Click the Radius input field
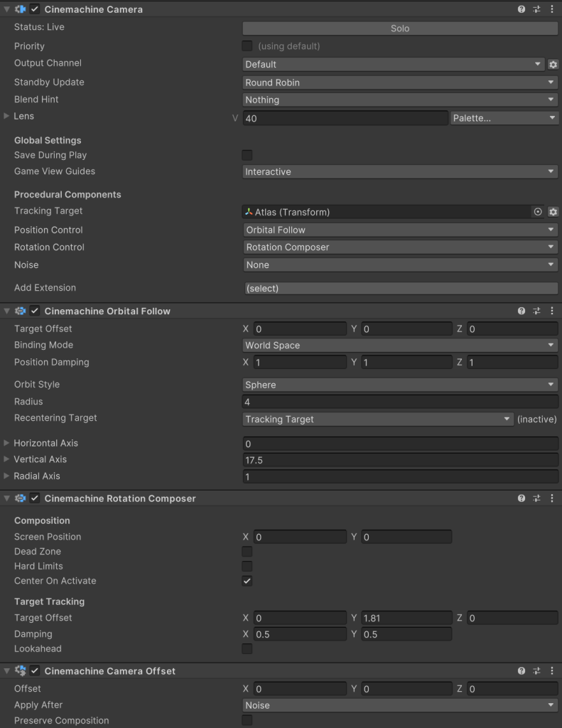This screenshot has height=728, width=562. click(x=400, y=402)
